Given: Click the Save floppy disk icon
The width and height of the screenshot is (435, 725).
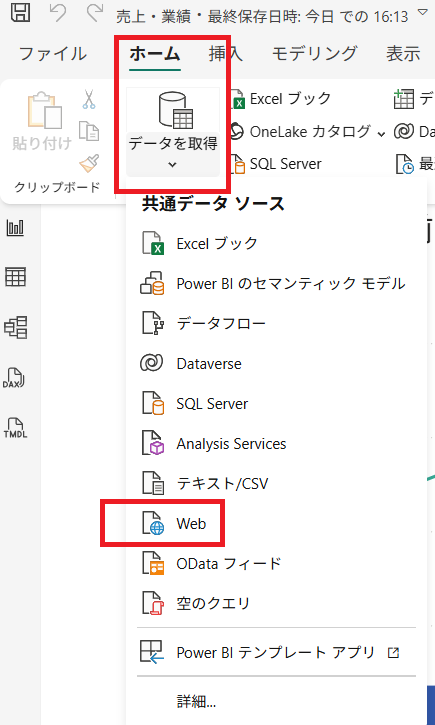Looking at the screenshot, I should point(20,12).
